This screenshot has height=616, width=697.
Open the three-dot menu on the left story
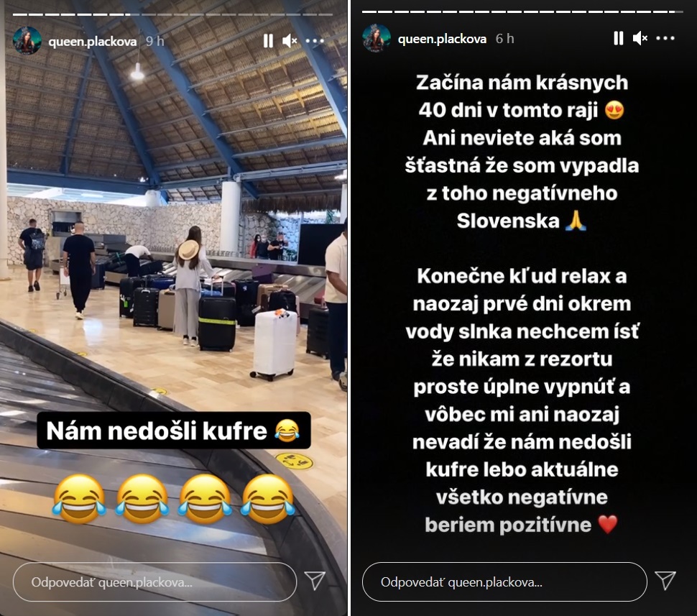[x=315, y=42]
